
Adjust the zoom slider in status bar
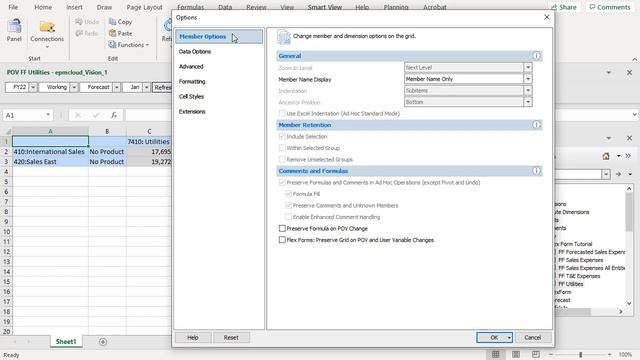[580, 355]
